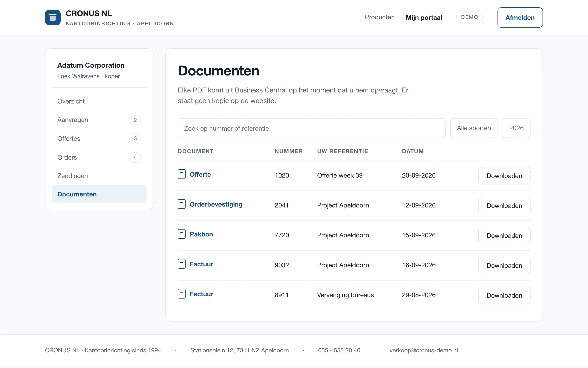Screen dimensions: 588x368
Task: Click the document icon beside Factuur 9032
Action: tap(181, 264)
